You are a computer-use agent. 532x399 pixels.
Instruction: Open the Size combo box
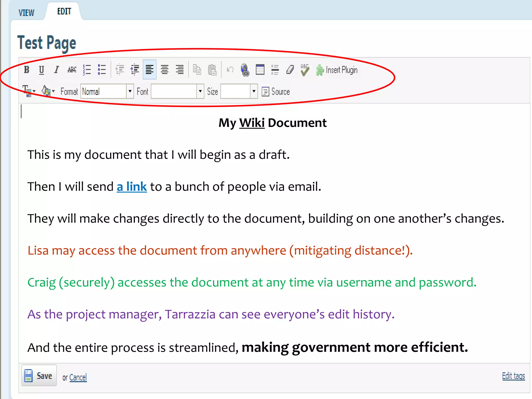239,91
